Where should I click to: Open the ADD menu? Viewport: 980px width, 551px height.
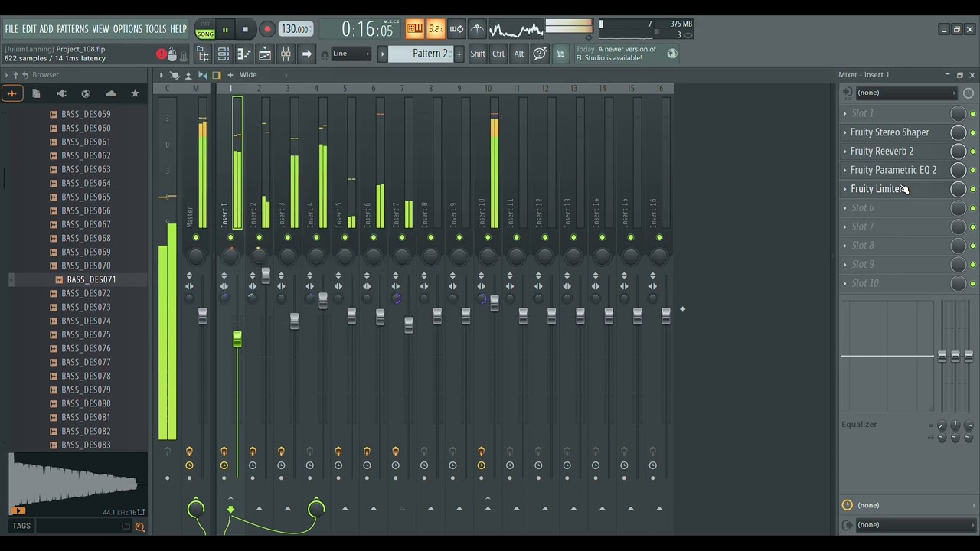point(46,29)
